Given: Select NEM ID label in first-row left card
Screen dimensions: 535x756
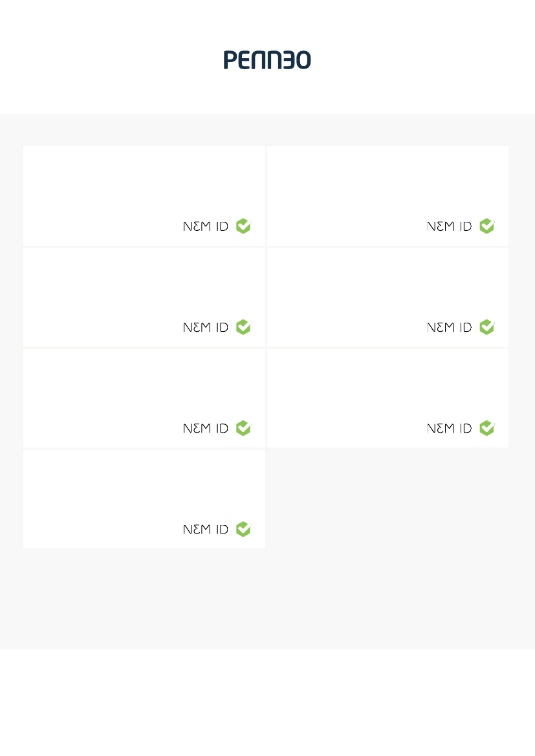Looking at the screenshot, I should point(206,226).
